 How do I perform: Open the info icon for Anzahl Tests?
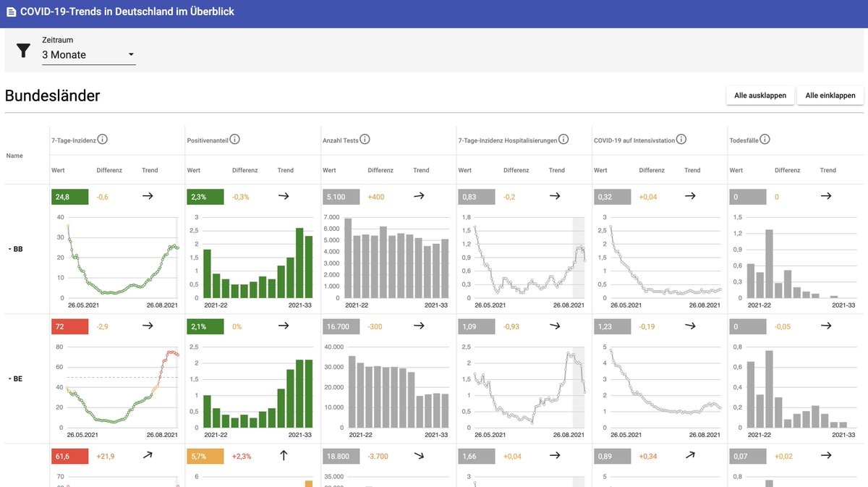point(365,140)
